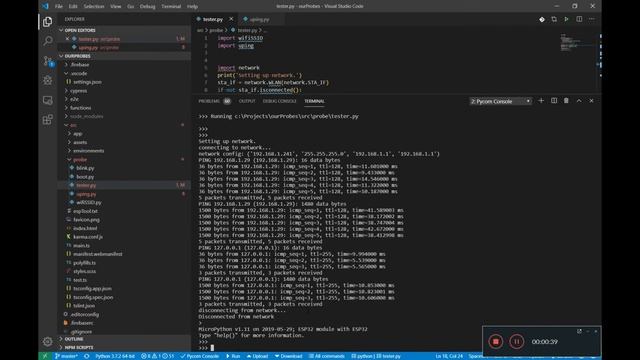Viewport: 640px width, 360px height.
Task: Close the terminal panel with X
Action: [x=591, y=101]
